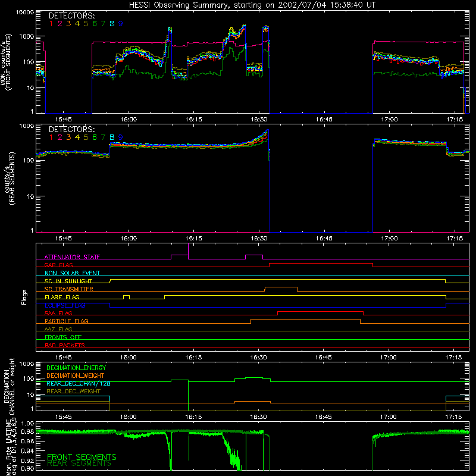The width and height of the screenshot is (476, 476).
Task: Click the DECIMATION_WEIGHT legend entry
Action: 76,375
